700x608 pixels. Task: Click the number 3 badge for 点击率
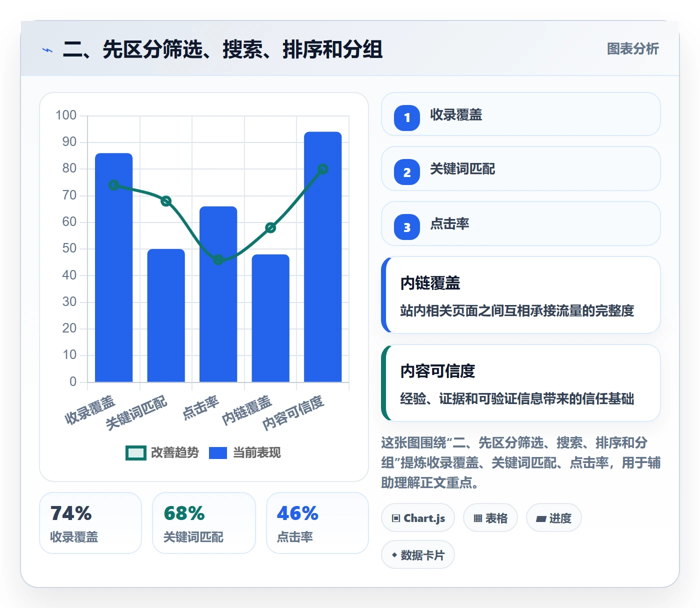pos(407,227)
